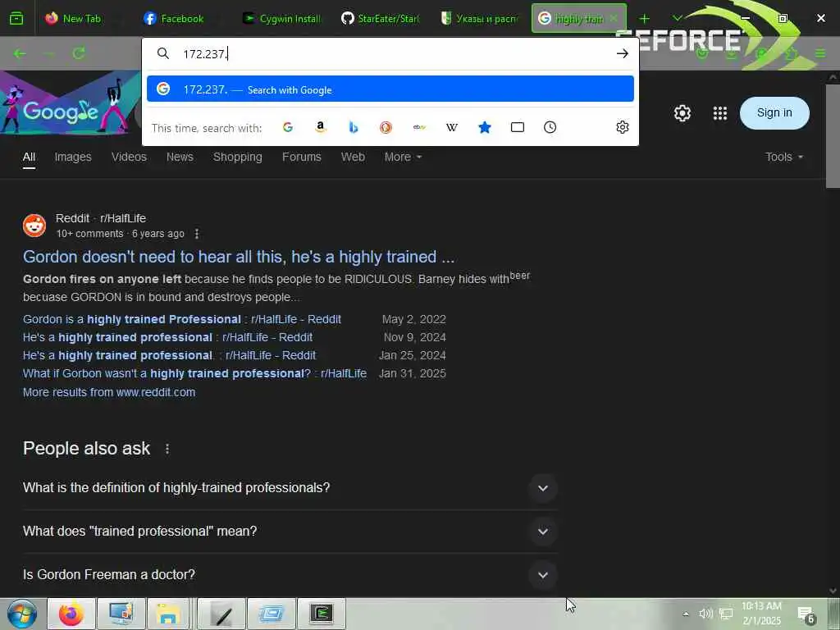Select the Forums search filter
This screenshot has width=840, height=630.
coord(302,157)
